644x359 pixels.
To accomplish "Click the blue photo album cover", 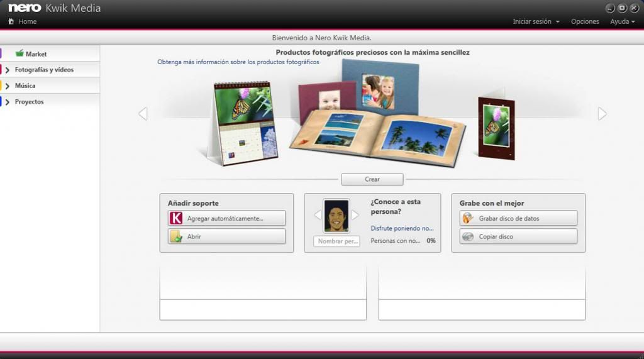I will 382,87.
